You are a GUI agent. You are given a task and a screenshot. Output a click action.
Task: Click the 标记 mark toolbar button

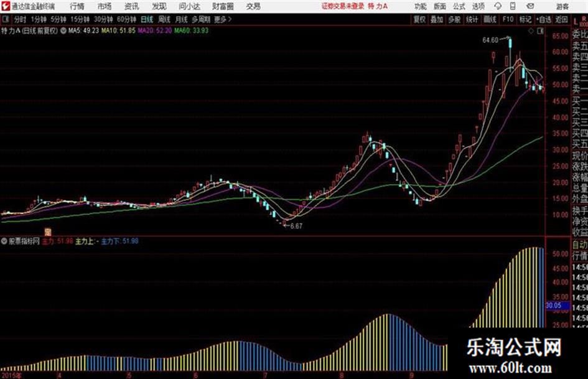525,19
